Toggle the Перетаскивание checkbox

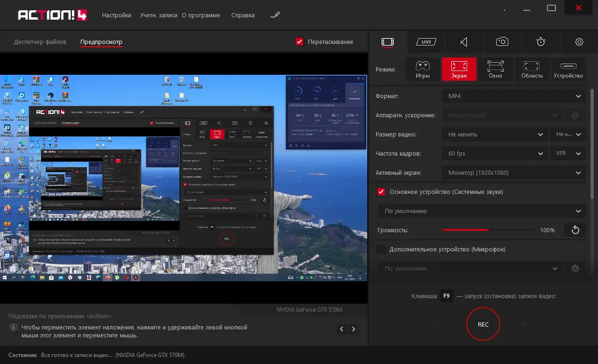point(299,42)
